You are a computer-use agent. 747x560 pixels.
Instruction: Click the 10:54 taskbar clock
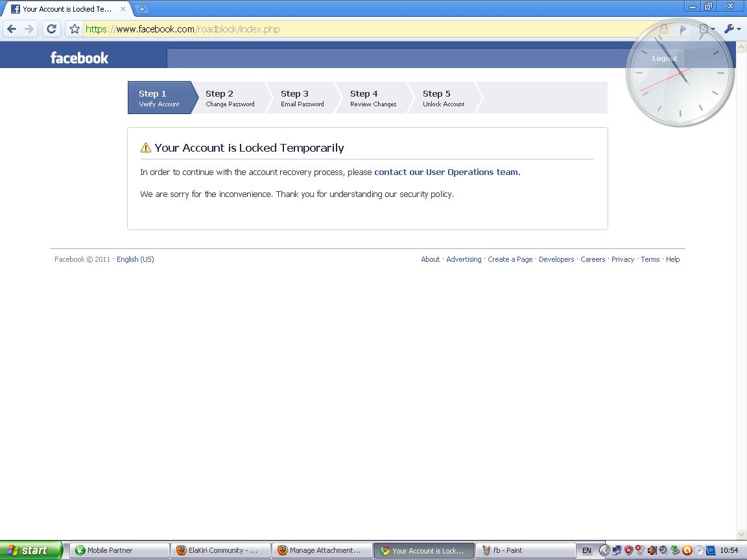(x=729, y=550)
